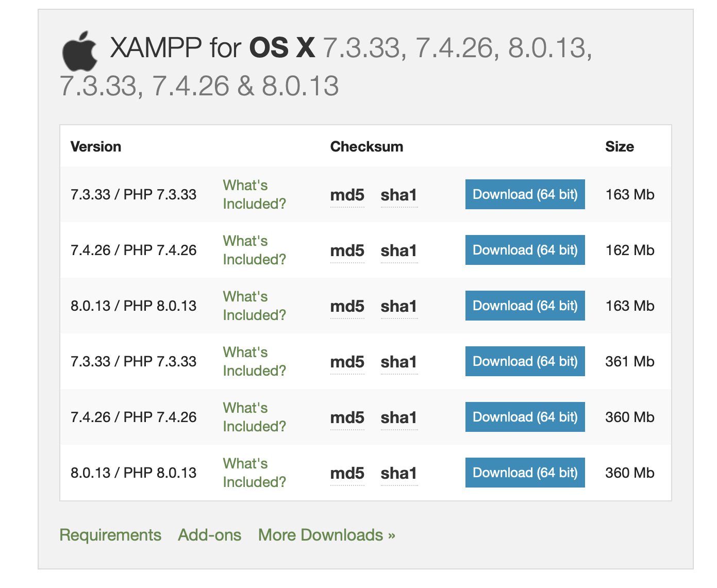Select '7.3.33 / PHP 7.3.33' in 361 Mb row
The height and width of the screenshot is (588, 717).
point(134,361)
